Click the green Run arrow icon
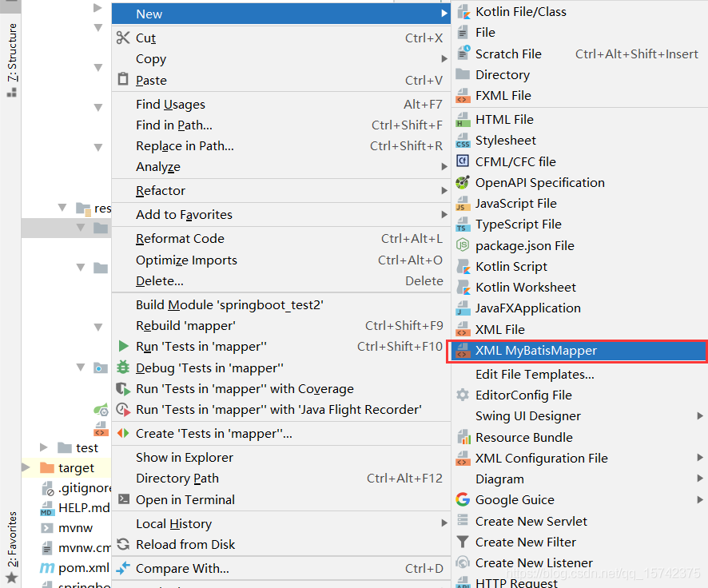Viewport: 708px width, 588px height. tap(123, 346)
